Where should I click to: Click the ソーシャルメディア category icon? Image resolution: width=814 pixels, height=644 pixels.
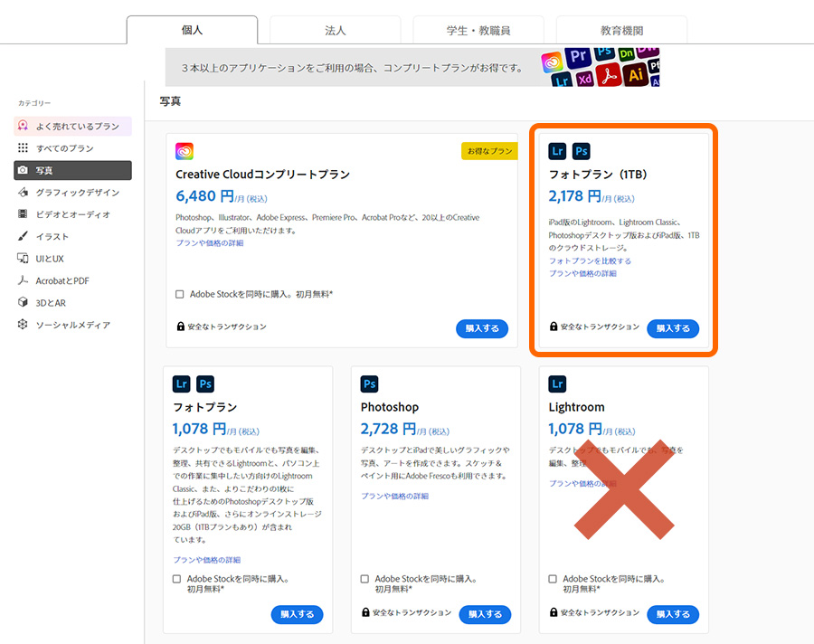[23, 325]
